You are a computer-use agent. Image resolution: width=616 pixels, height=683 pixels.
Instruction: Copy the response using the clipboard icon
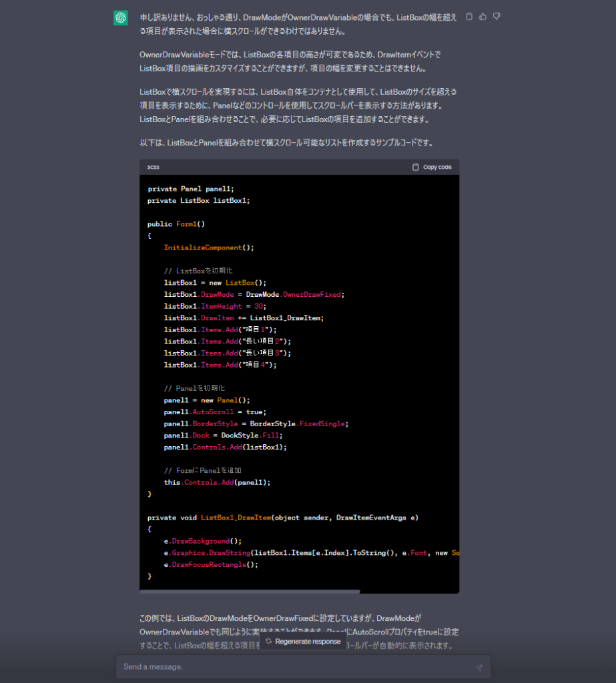coord(469,16)
